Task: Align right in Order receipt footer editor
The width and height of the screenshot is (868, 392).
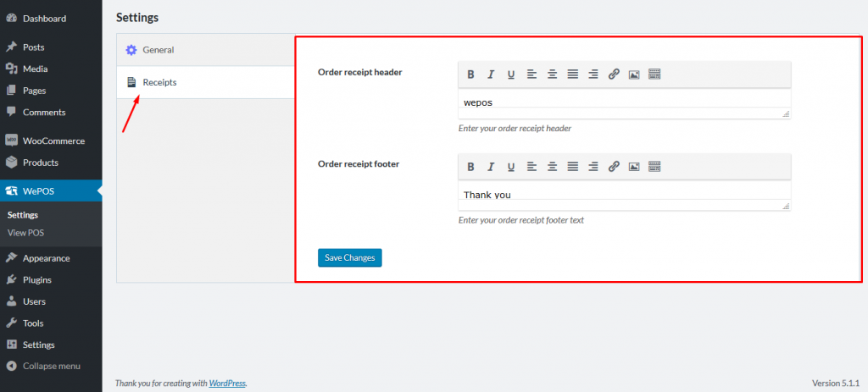Action: (593, 167)
